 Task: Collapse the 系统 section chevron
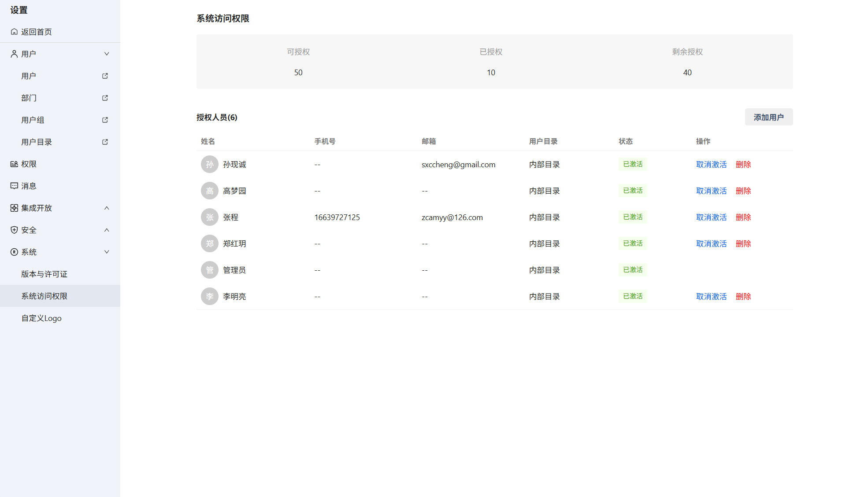pyautogui.click(x=107, y=252)
